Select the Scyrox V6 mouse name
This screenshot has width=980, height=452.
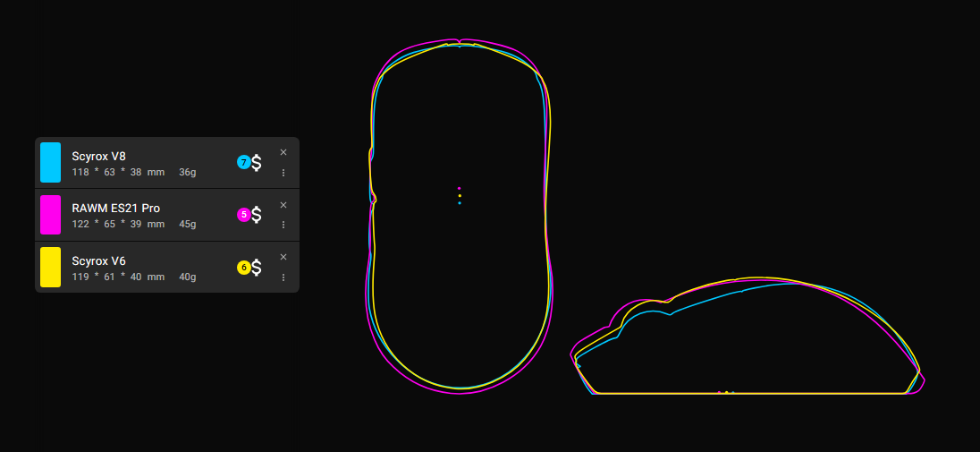pyautogui.click(x=98, y=261)
